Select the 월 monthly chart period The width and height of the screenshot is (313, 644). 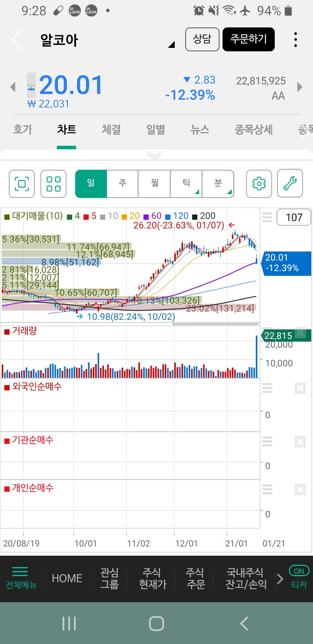click(x=154, y=184)
